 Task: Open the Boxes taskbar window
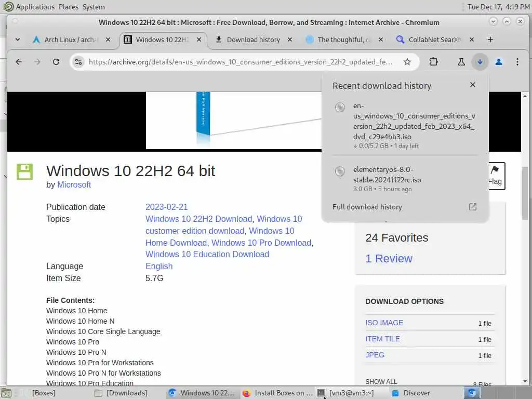click(44, 393)
